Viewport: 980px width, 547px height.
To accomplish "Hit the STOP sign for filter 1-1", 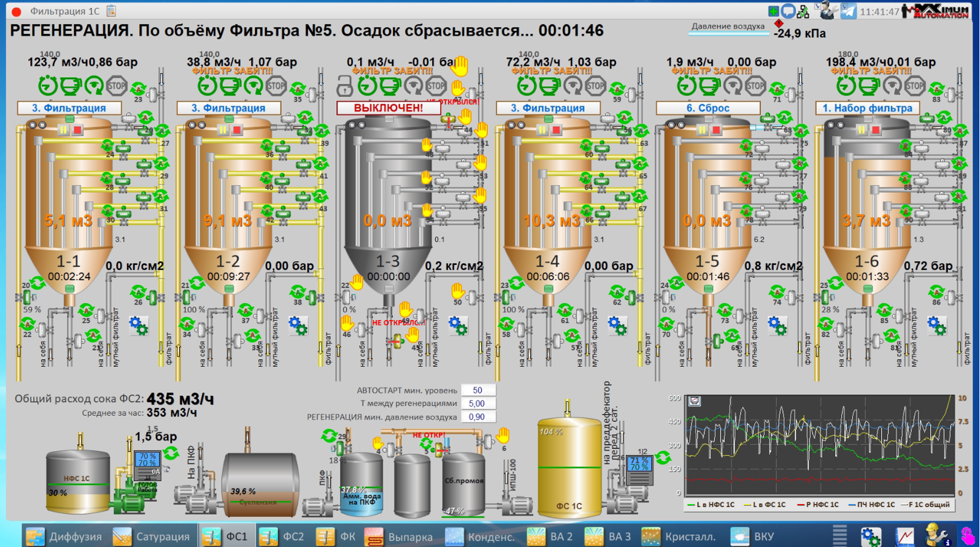I will coord(117,85).
